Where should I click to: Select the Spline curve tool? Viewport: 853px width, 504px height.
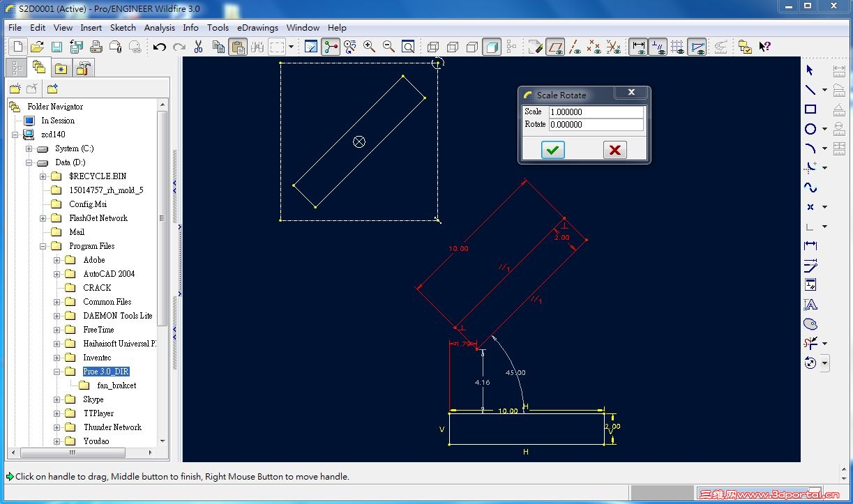tap(810, 188)
